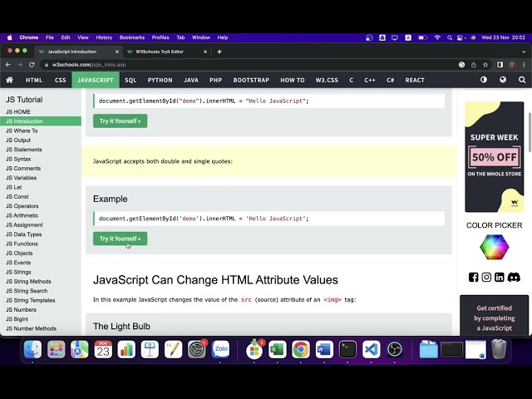
Task: Open JS Number Methods in sidebar
Action: pos(41,328)
